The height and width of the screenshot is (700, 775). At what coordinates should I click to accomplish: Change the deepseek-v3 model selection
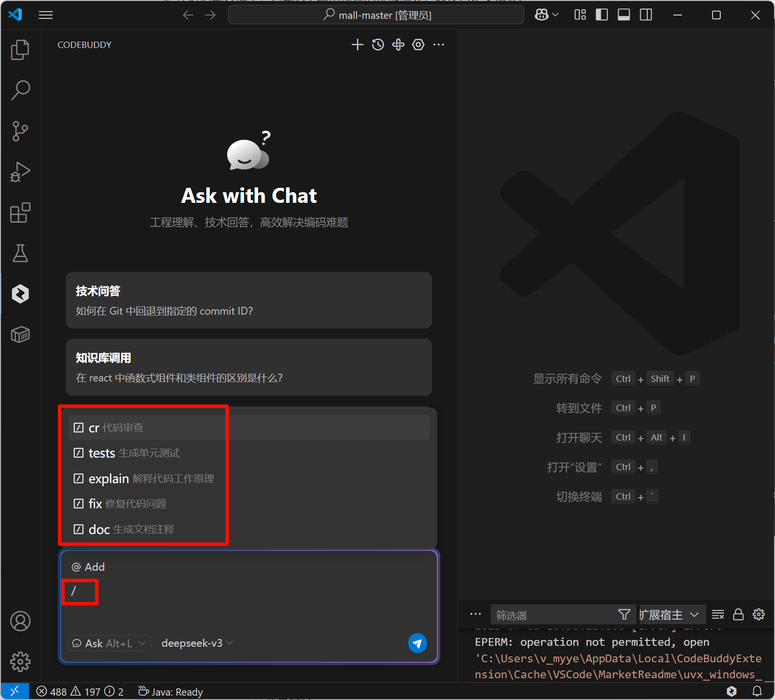click(197, 643)
